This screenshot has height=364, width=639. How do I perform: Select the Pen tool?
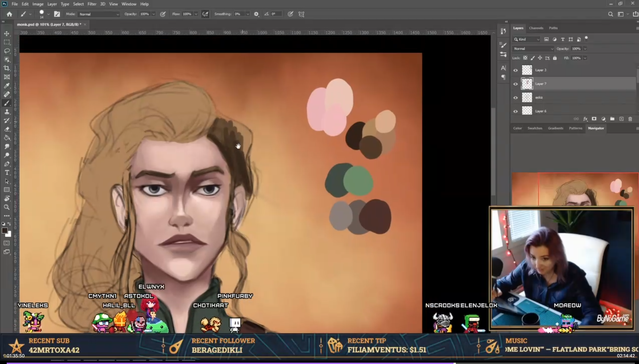[7, 164]
